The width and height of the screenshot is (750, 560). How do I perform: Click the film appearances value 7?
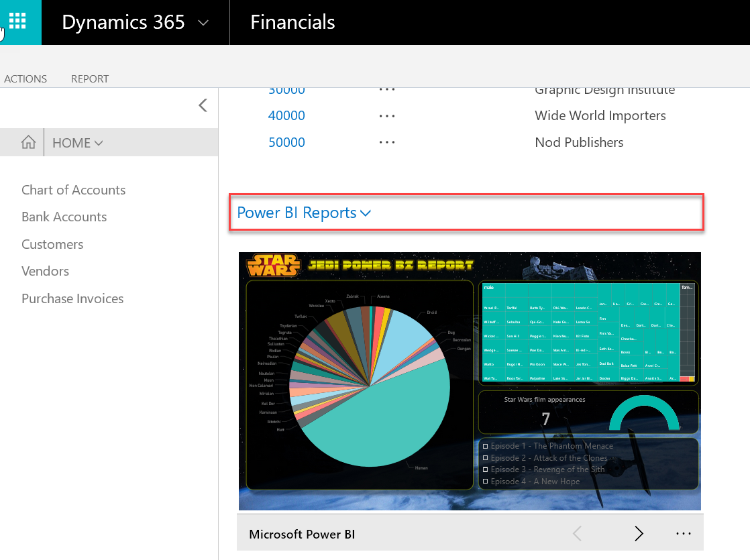tap(546, 419)
